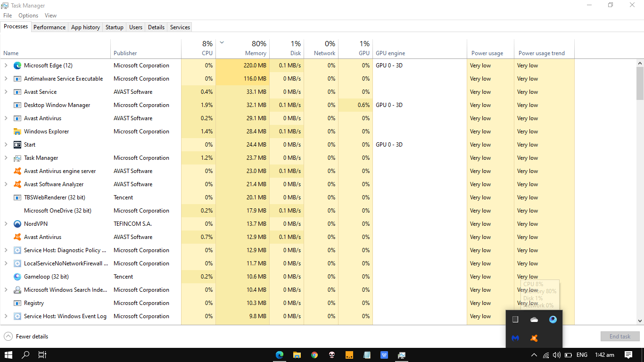The height and width of the screenshot is (362, 644).
Task: Expand Service Host: Diagnostic Policy group
Action: pos(6,250)
